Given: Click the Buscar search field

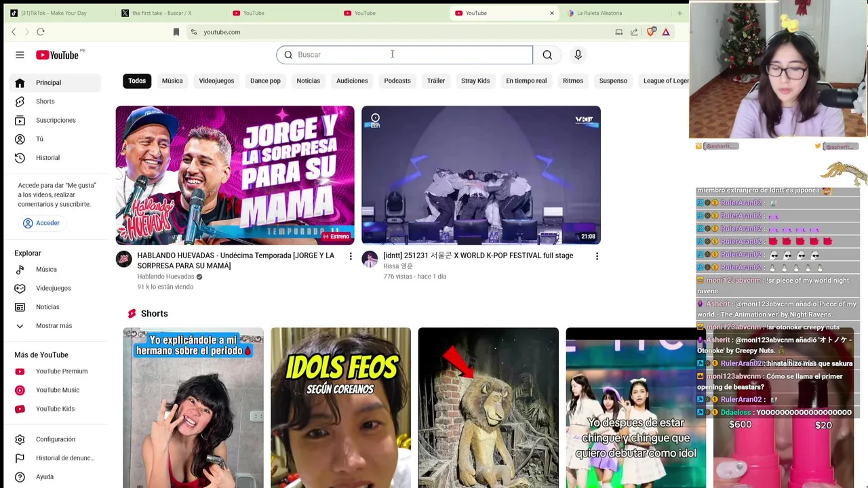Looking at the screenshot, I should tap(405, 55).
